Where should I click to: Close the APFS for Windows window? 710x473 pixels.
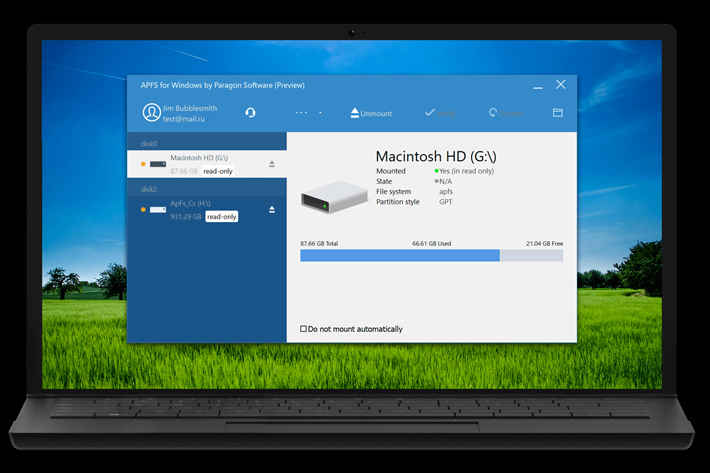561,85
